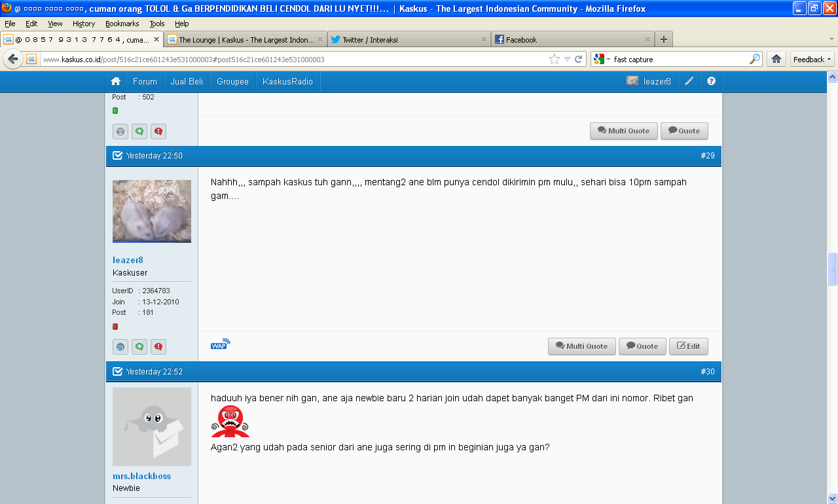Screen dimensions: 838x504
Task: Open the #29 post permalink
Action: (x=708, y=156)
